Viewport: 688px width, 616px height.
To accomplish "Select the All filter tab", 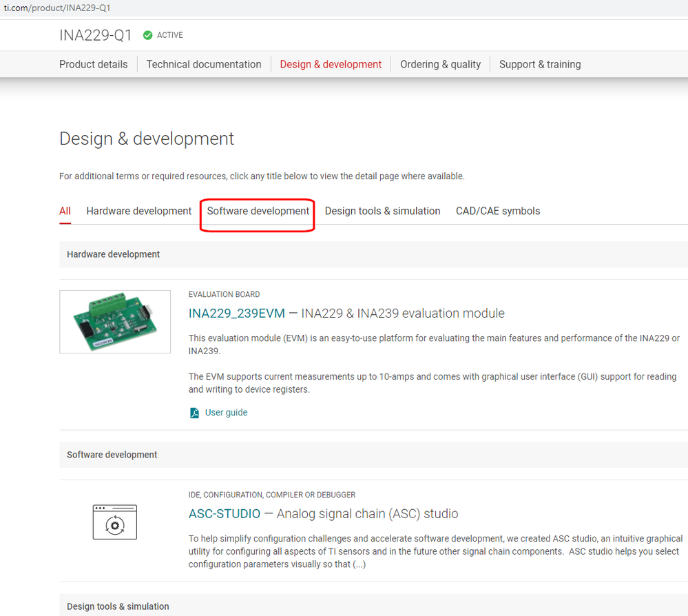I will pyautogui.click(x=65, y=211).
